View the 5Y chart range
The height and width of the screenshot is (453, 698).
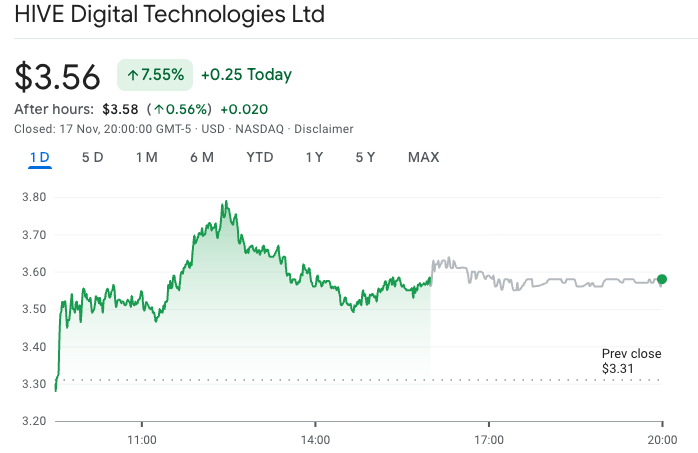tap(365, 157)
